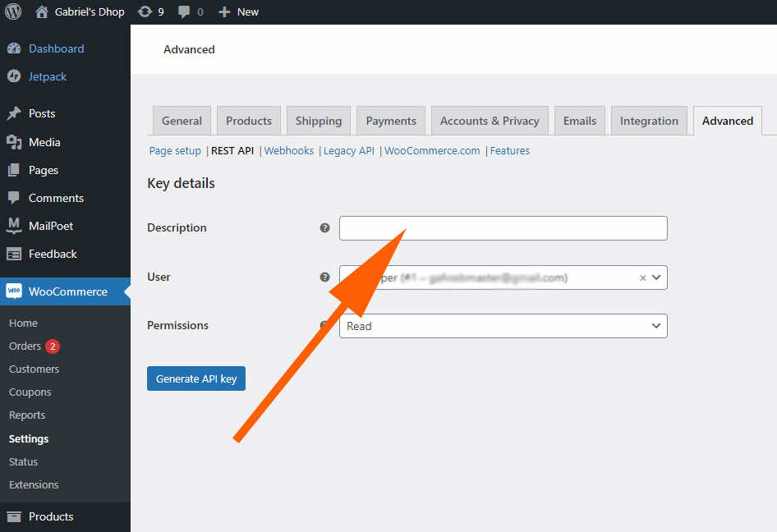Open Gabriel's Dhop site name link
This screenshot has height=532, width=777.
tap(90, 11)
